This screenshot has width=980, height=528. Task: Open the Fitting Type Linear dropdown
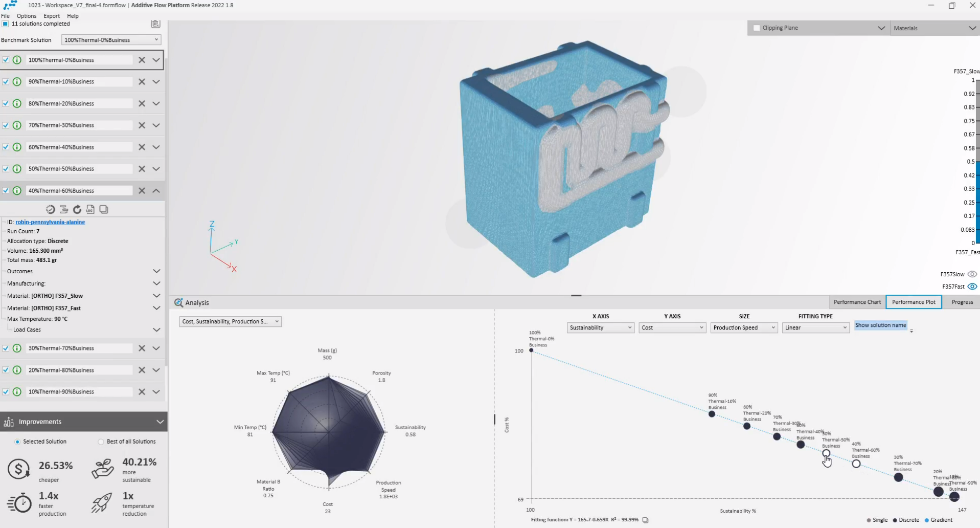815,328
